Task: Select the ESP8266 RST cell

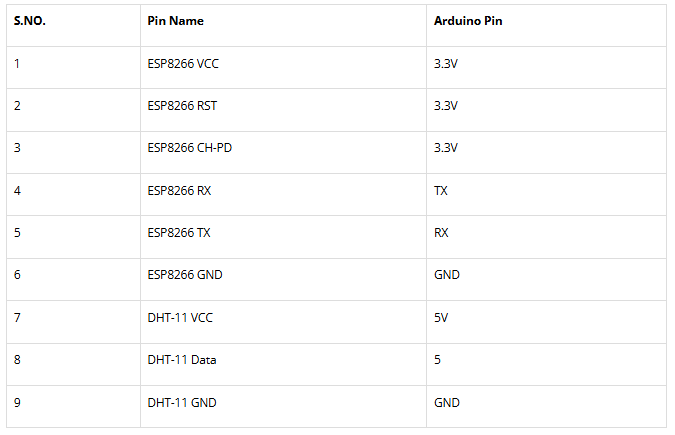Action: (x=181, y=106)
